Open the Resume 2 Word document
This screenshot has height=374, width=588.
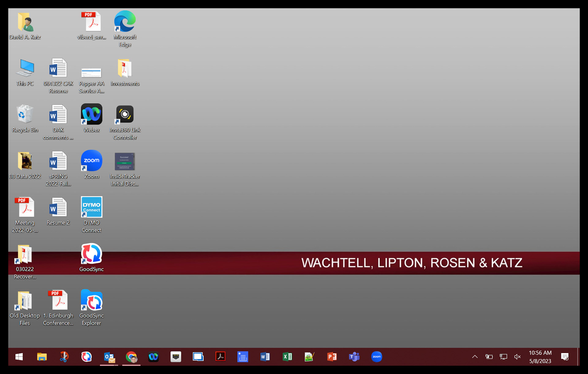click(x=58, y=212)
